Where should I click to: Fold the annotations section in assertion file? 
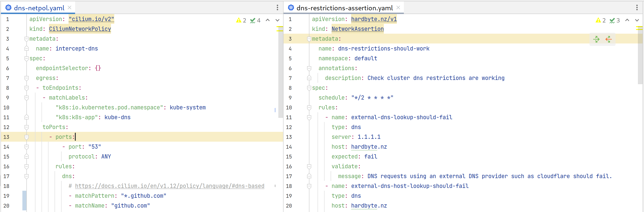[309, 68]
